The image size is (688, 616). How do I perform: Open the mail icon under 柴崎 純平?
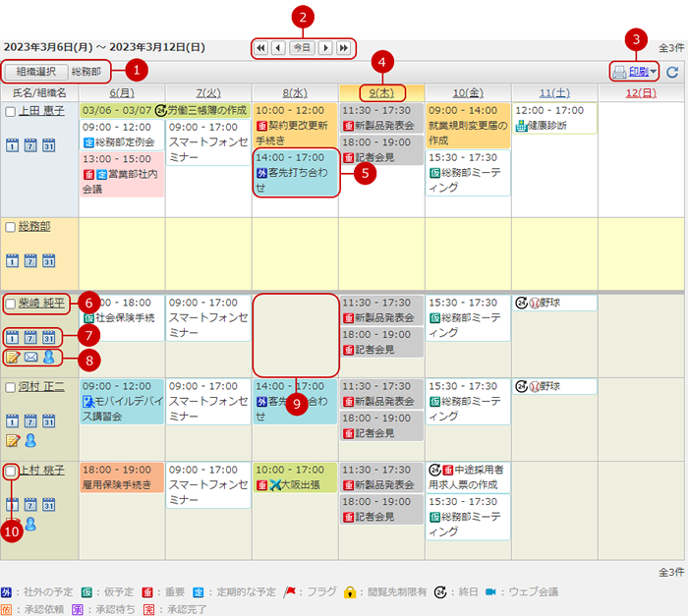[29, 358]
